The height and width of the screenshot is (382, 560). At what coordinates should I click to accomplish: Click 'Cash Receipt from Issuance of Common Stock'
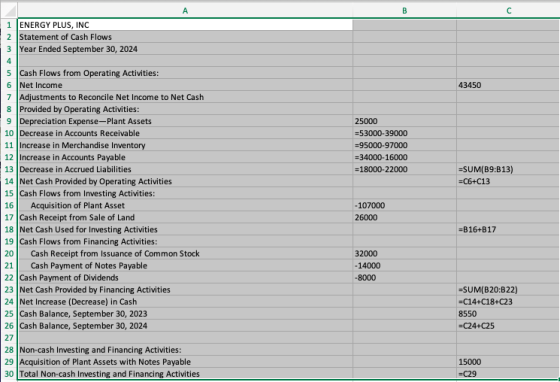pyautogui.click(x=185, y=253)
